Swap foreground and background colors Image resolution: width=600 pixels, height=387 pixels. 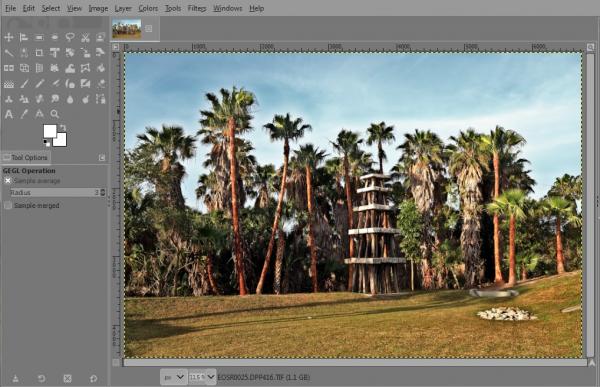63,127
